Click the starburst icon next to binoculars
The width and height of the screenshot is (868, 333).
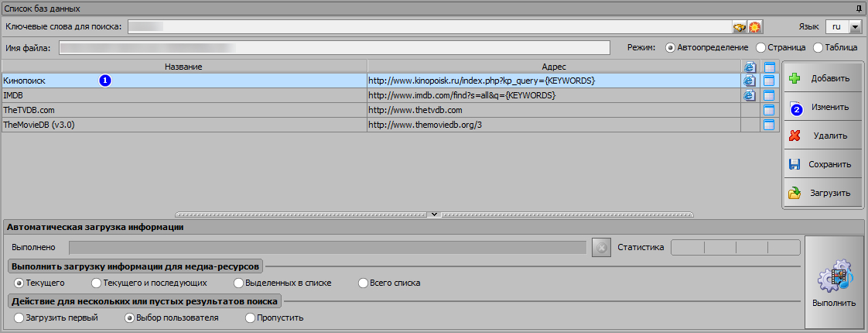pyautogui.click(x=754, y=27)
